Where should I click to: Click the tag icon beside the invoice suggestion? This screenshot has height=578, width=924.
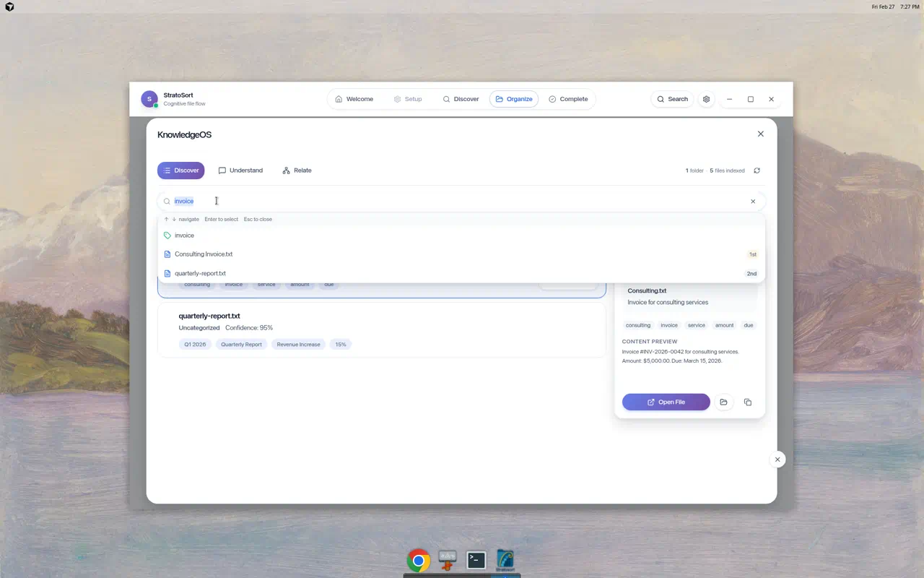point(167,235)
